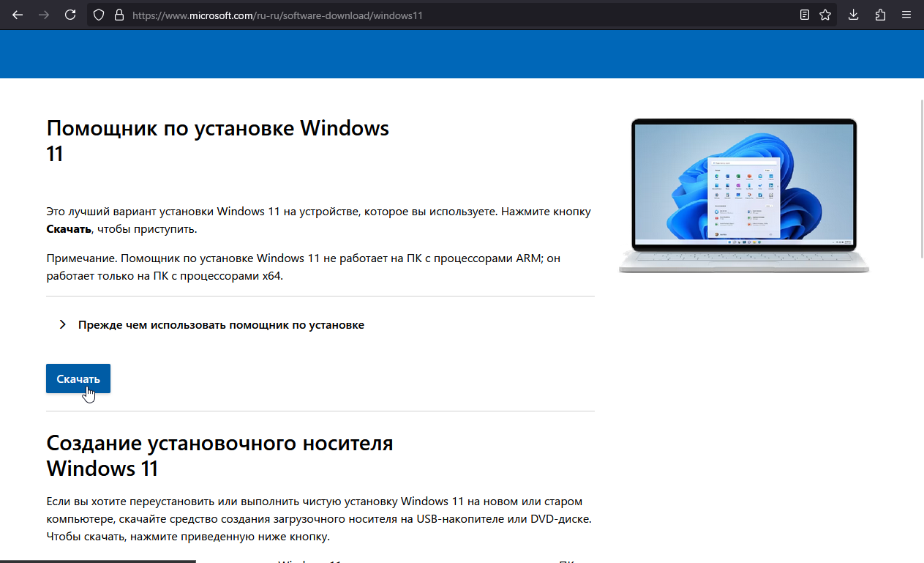Open the Firefox hamburger application menu

(x=906, y=14)
